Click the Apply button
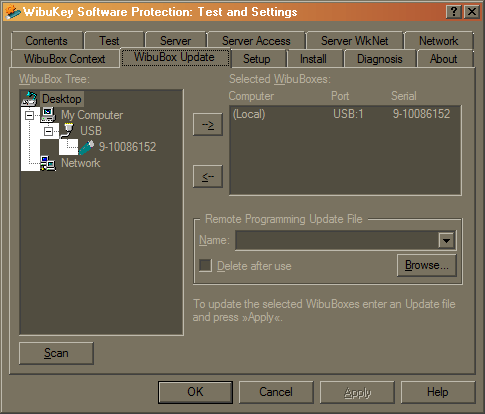The height and width of the screenshot is (414, 485). pyautogui.click(x=357, y=392)
